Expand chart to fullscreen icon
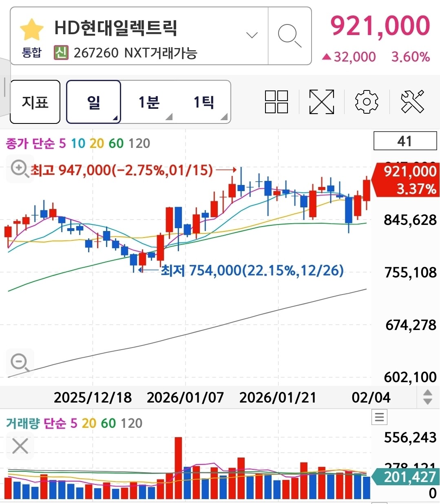The width and height of the screenshot is (440, 504). click(x=322, y=102)
